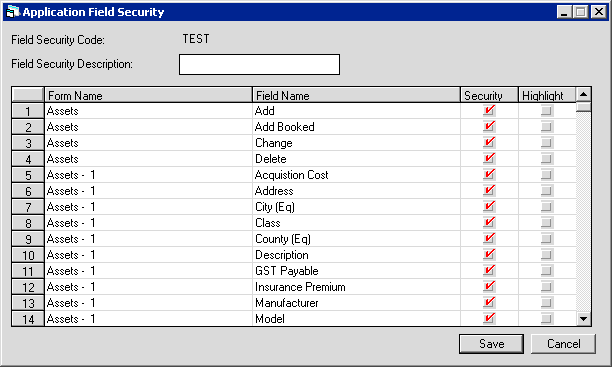Viewport: 612px width, 367px height.
Task: Click the vertical scrollbar track
Action: click(x=584, y=211)
